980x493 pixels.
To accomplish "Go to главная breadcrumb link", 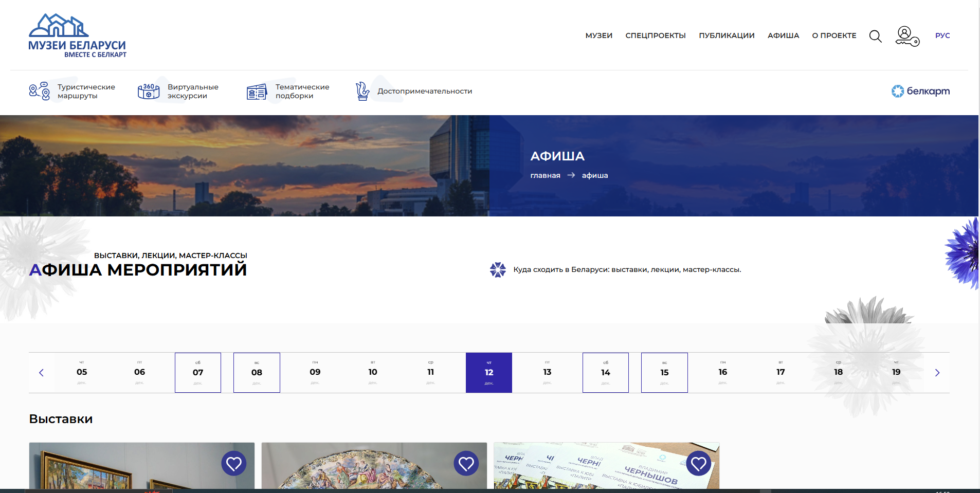I will coord(545,175).
